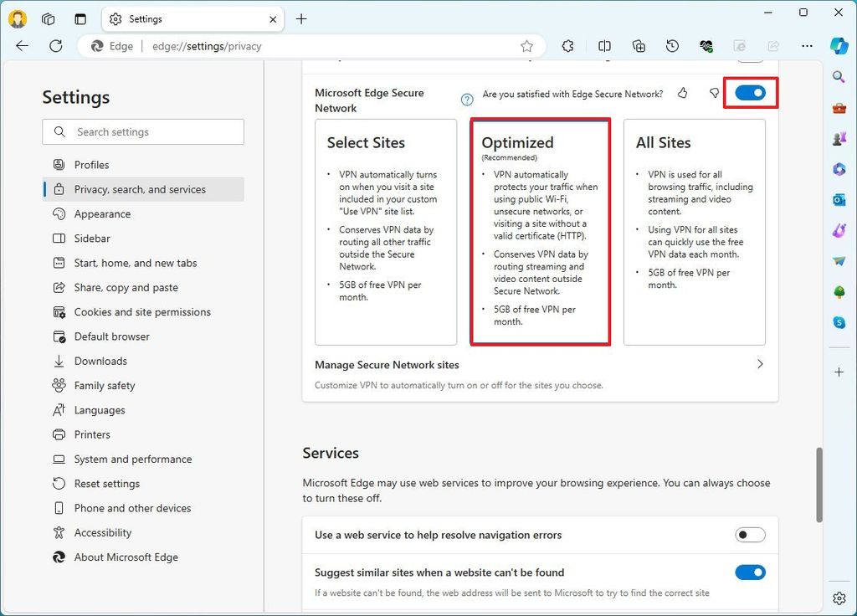Open browsing History from the toolbar
The height and width of the screenshot is (616, 857).
672,46
